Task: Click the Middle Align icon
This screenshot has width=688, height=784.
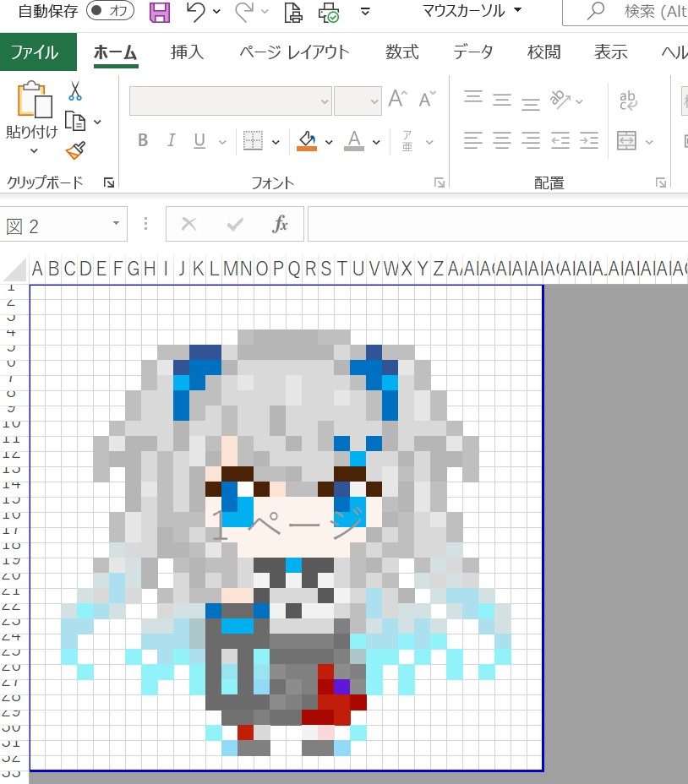Action: [x=502, y=101]
